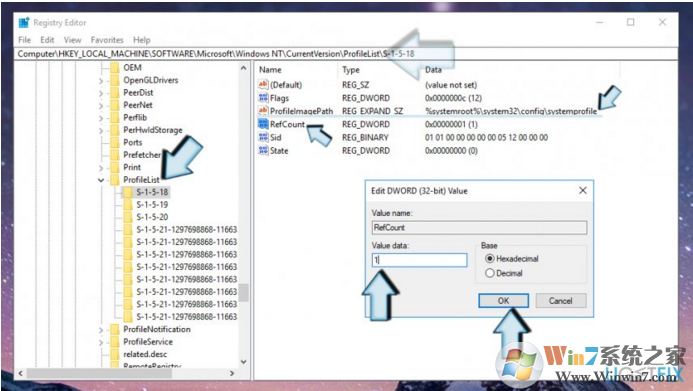Click tree pane scroll-down arrow
The image size is (693, 391).
[x=244, y=362]
